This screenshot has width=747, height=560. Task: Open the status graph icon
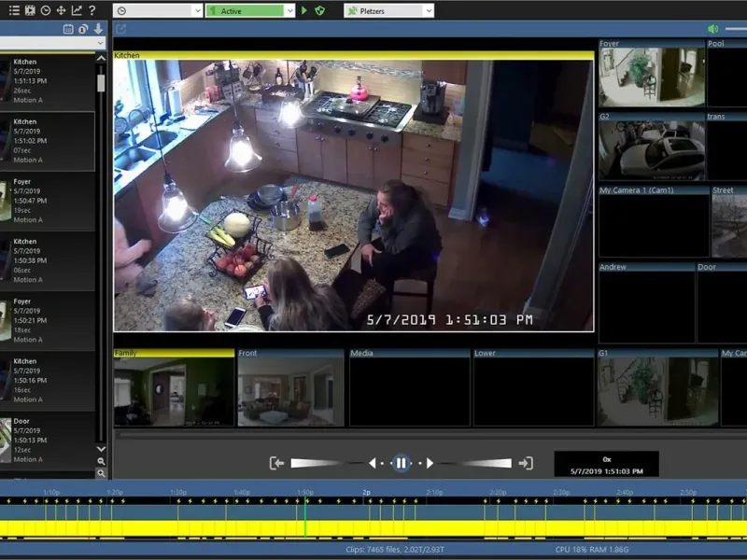[77, 10]
